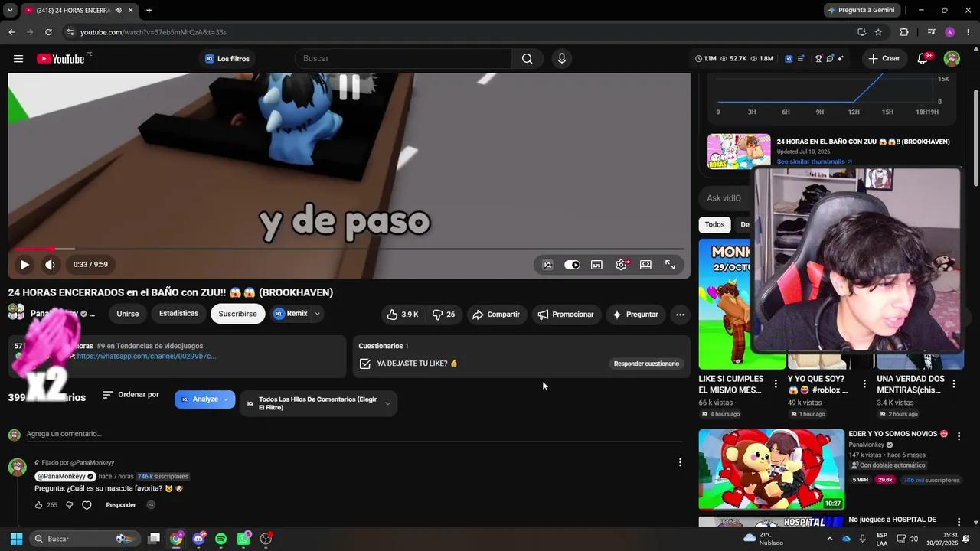Check the YA DEJASTE TU LIKE checkbox

click(365, 364)
